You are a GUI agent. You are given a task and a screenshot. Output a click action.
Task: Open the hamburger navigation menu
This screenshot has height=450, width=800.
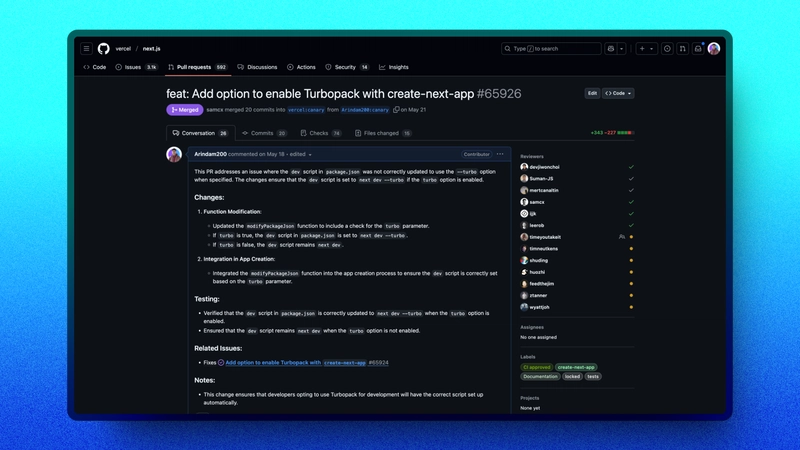click(x=86, y=48)
